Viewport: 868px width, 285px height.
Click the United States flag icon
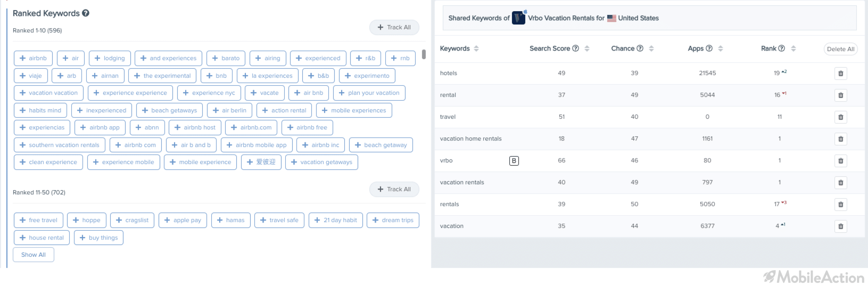(611, 18)
